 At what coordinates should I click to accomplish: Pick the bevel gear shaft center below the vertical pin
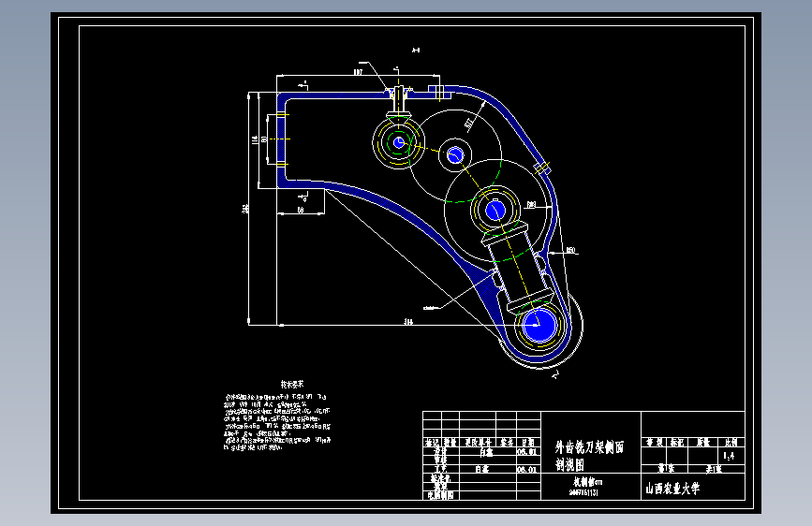click(398, 142)
